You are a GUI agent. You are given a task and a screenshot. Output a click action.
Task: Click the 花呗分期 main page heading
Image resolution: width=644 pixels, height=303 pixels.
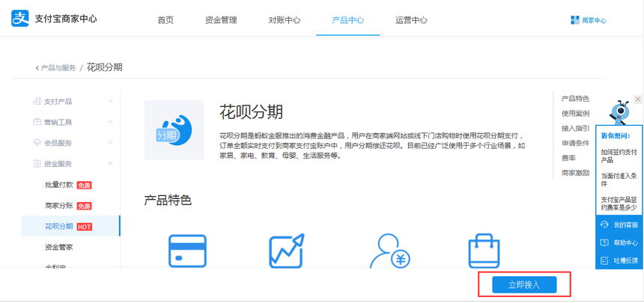(x=251, y=111)
